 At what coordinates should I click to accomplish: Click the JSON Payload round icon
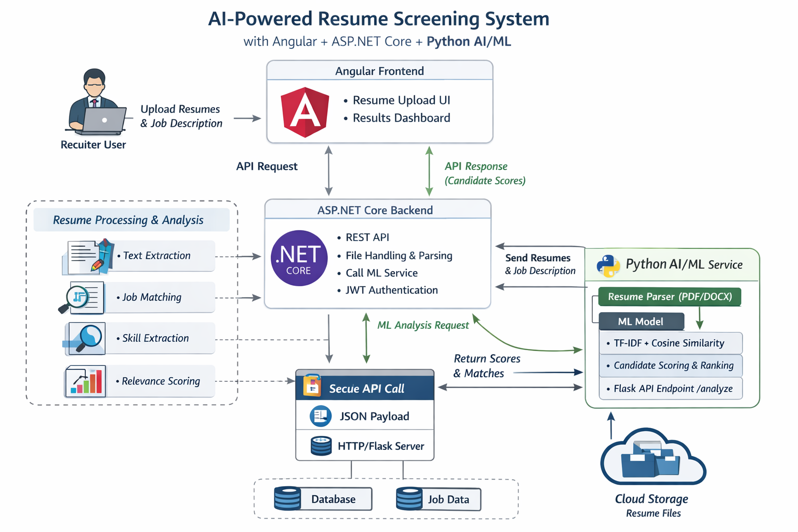321,416
